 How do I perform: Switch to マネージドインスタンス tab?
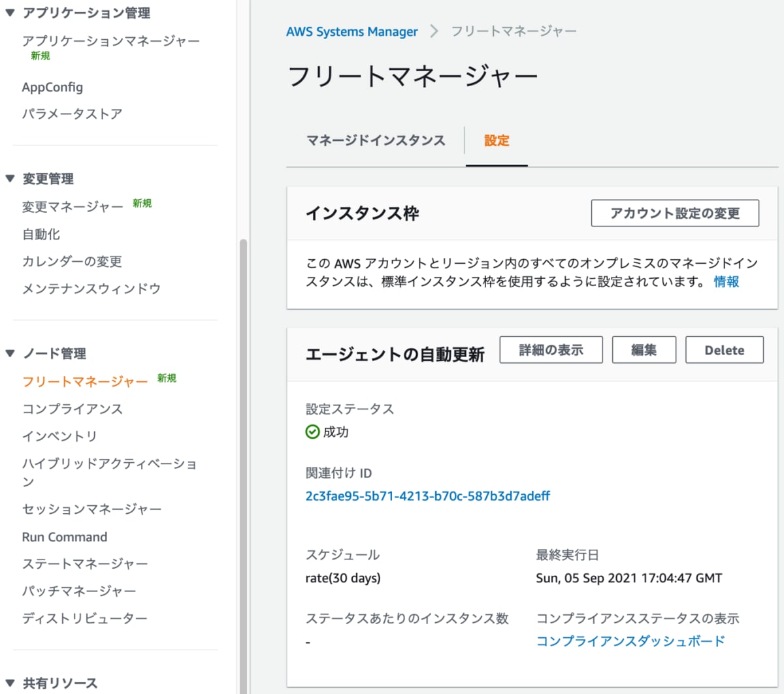tap(376, 140)
